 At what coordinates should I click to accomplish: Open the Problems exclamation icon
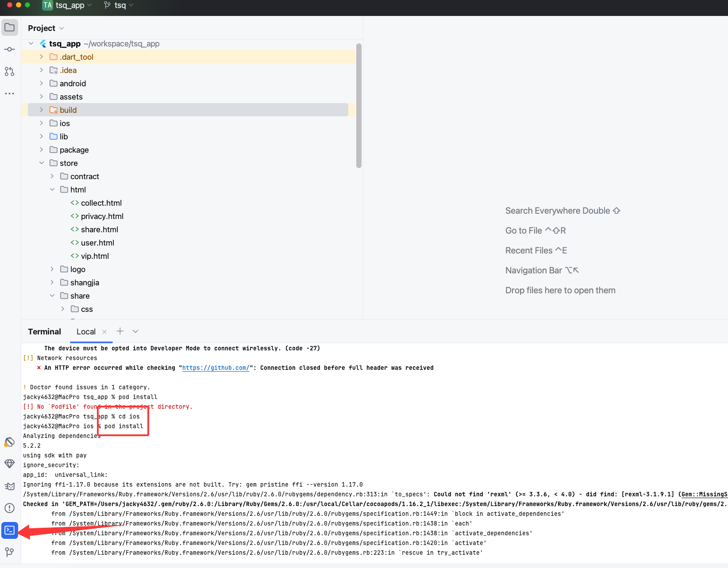pos(9,508)
